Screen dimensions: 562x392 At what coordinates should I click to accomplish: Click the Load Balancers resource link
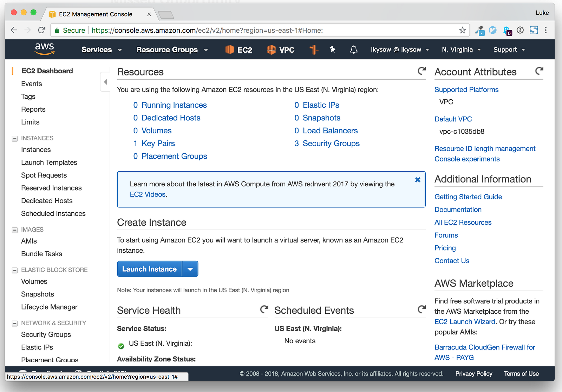click(x=330, y=131)
